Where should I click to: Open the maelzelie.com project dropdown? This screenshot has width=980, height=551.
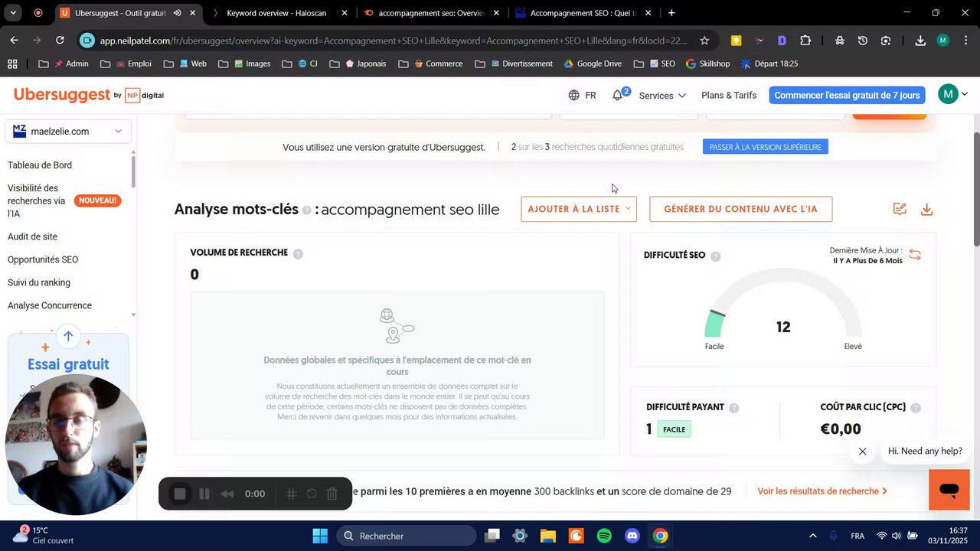pyautogui.click(x=68, y=132)
